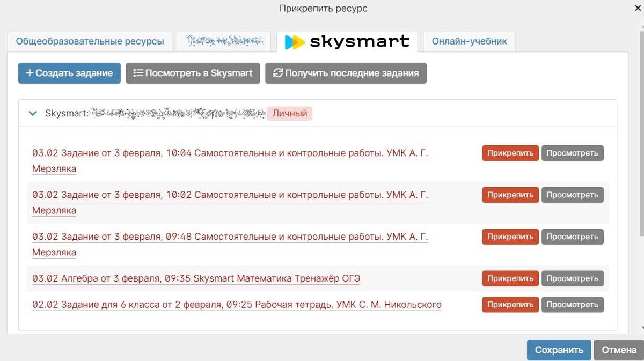Image resolution: width=644 pixels, height=361 pixels.
Task: Open link 02.02 Задание для 6 класса Никольского
Action: point(237,305)
